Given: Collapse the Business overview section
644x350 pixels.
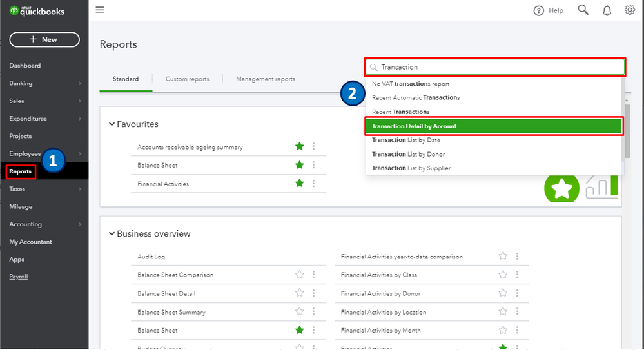Looking at the screenshot, I should pos(112,234).
